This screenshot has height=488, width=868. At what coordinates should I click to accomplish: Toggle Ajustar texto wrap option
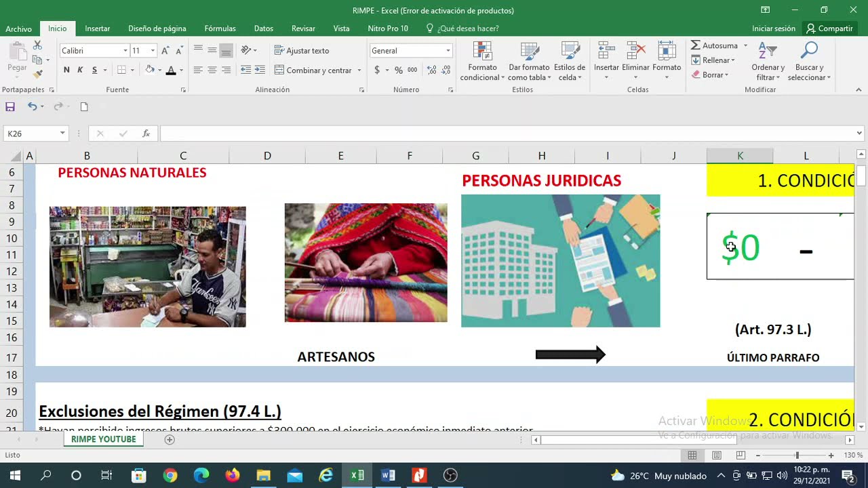click(302, 51)
